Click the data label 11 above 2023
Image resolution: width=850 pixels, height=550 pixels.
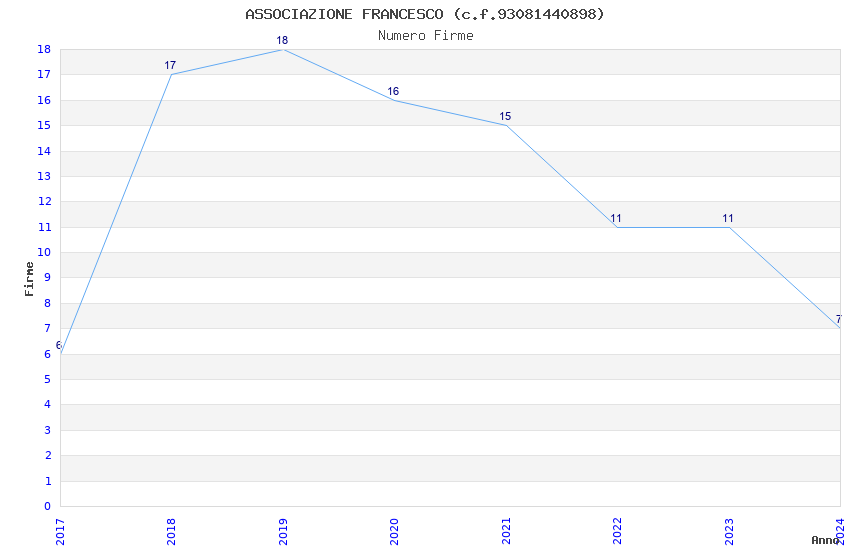click(727, 218)
